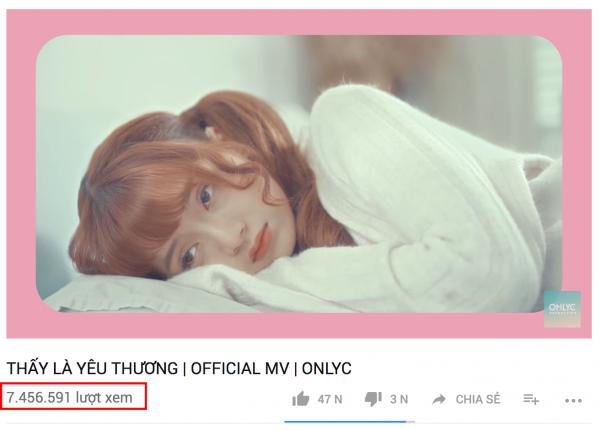Image resolution: width=600 pixels, height=430 pixels.
Task: Click the ONLYC watermark logo in video
Action: coord(562,309)
